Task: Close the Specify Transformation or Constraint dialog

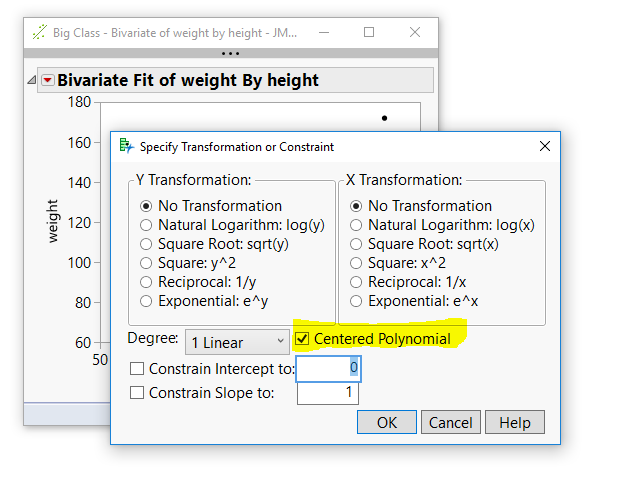Action: (545, 146)
